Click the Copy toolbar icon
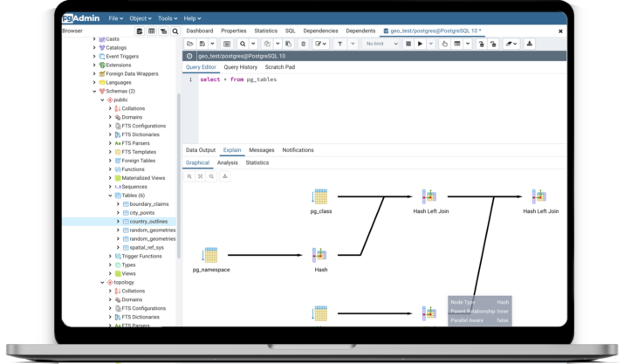The height and width of the screenshot is (364, 624). tap(267, 44)
